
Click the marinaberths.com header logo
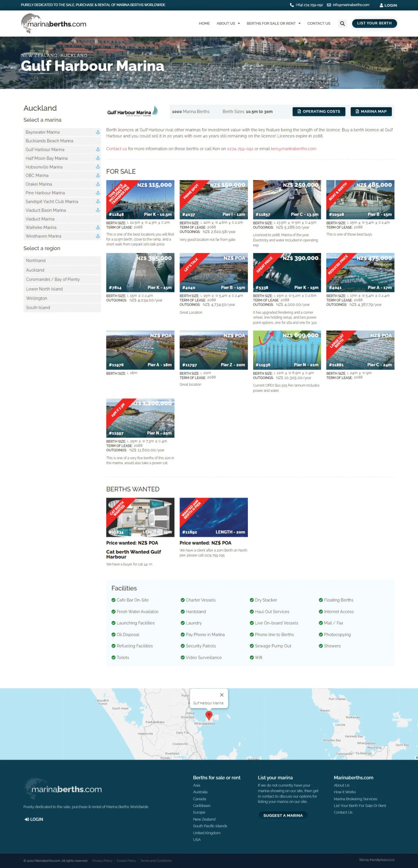point(54,23)
